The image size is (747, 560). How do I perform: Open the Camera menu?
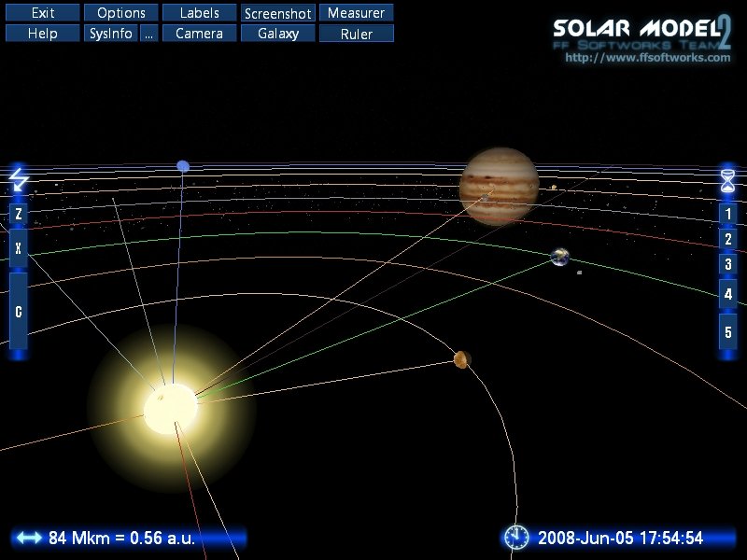[199, 34]
